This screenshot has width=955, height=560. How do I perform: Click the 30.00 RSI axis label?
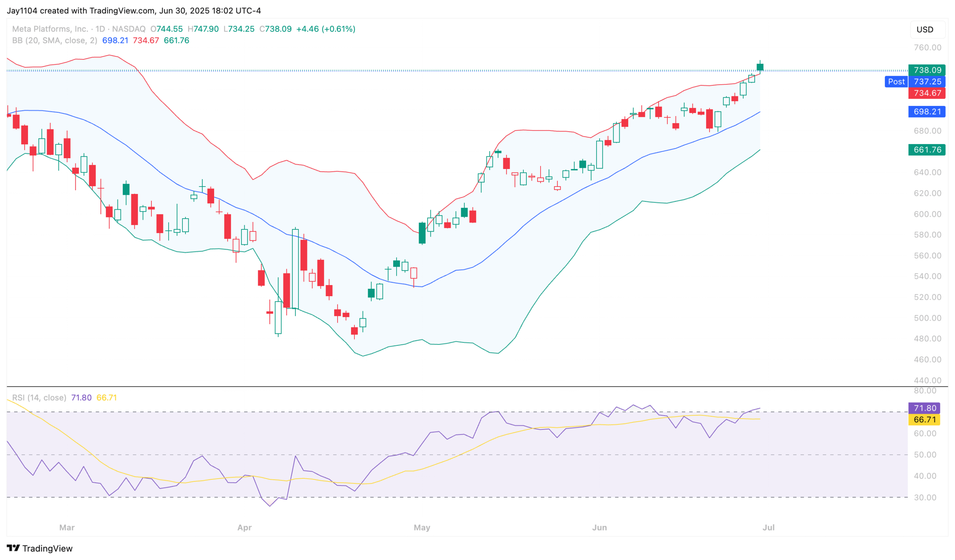coord(925,497)
